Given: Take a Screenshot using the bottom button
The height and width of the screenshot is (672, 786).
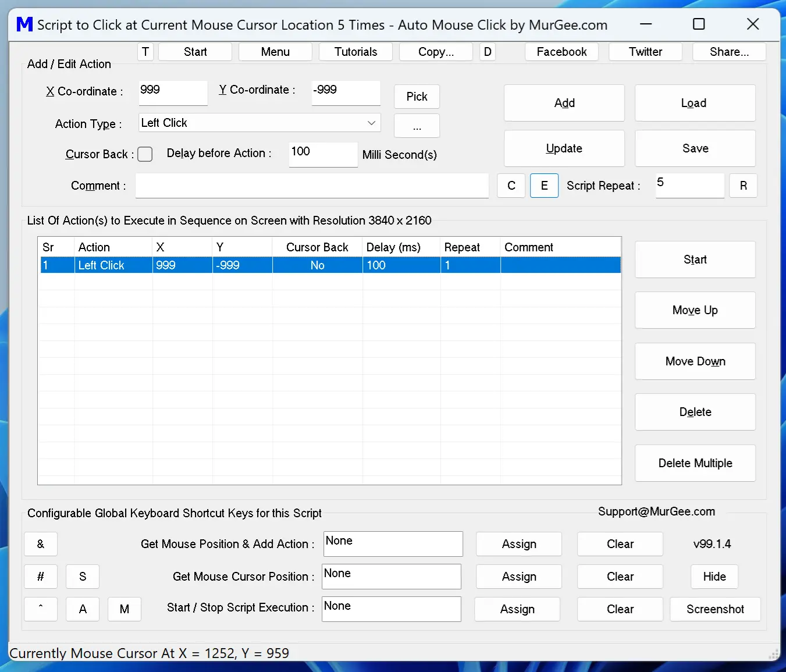Looking at the screenshot, I should (715, 609).
